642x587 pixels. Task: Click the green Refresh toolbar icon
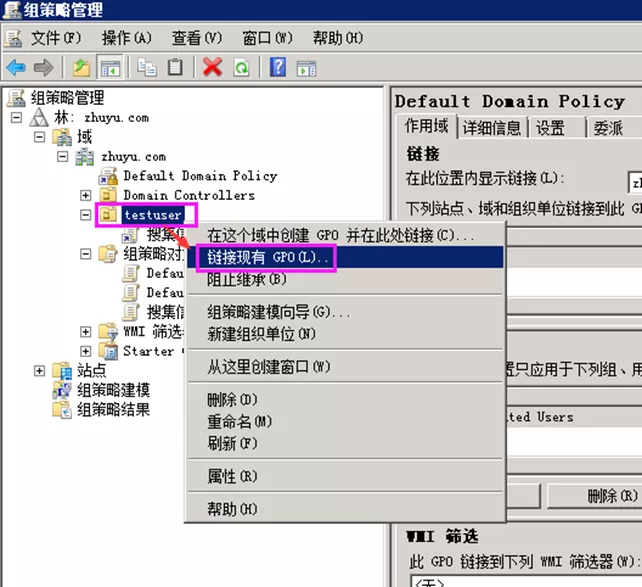241,67
